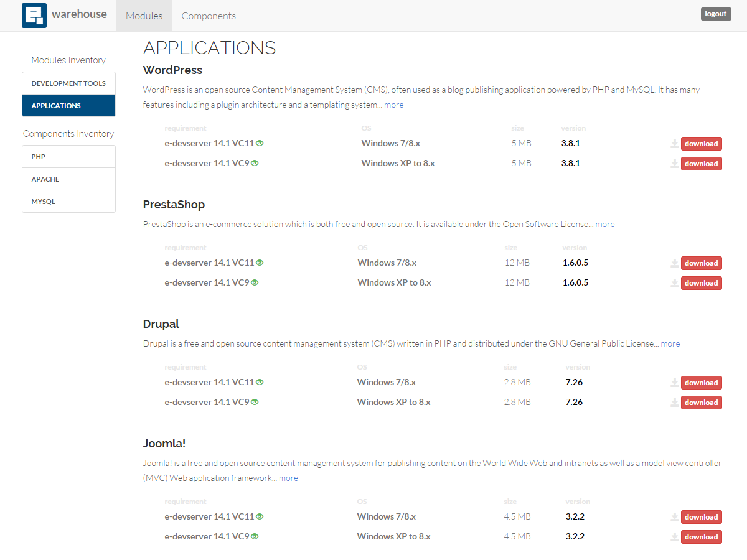The width and height of the screenshot is (747, 560).
Task: Click the warehouse logo icon
Action: click(34, 14)
